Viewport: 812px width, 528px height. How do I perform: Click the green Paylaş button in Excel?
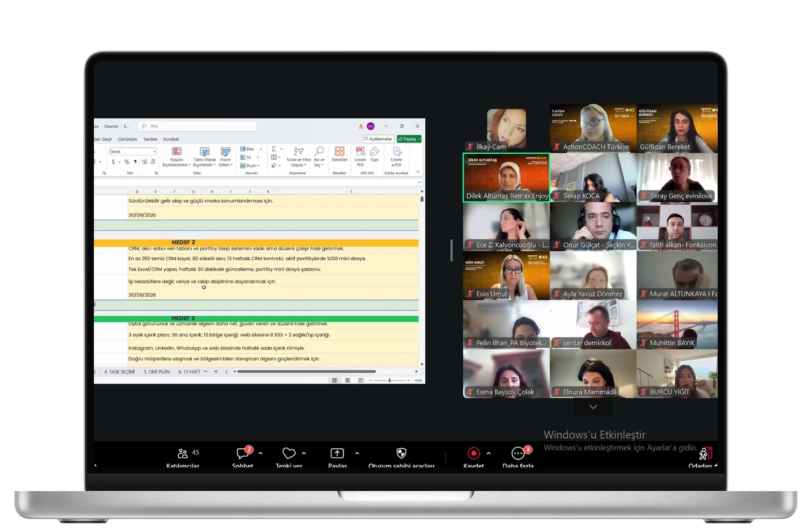(409, 139)
